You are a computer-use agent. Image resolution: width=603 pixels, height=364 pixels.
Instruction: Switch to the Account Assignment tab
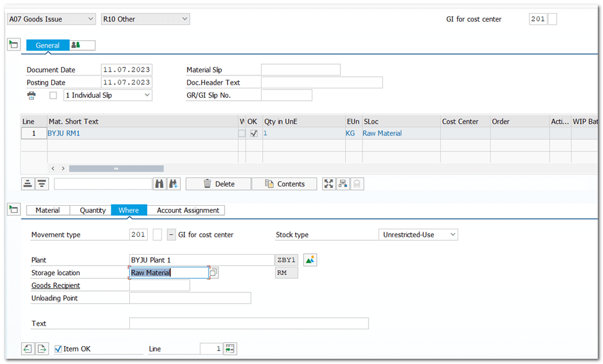click(187, 210)
